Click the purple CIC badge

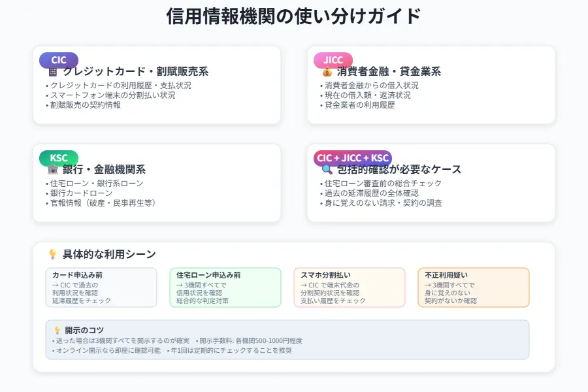pyautogui.click(x=59, y=60)
